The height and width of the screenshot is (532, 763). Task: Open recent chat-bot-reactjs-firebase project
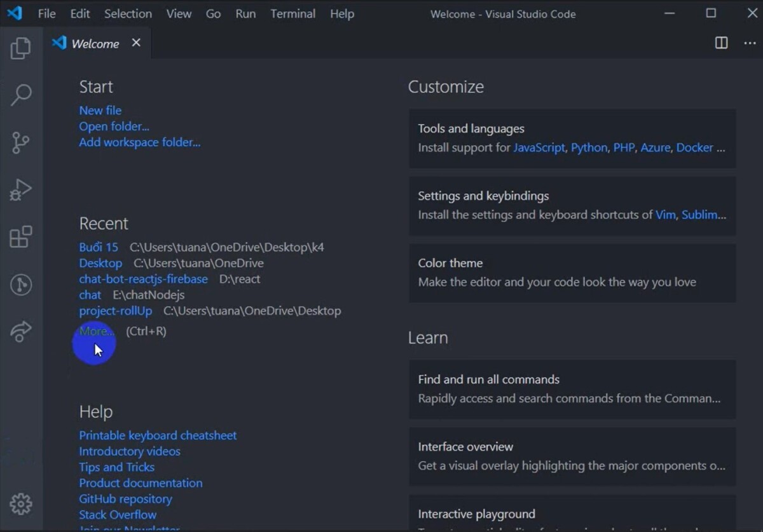click(144, 279)
